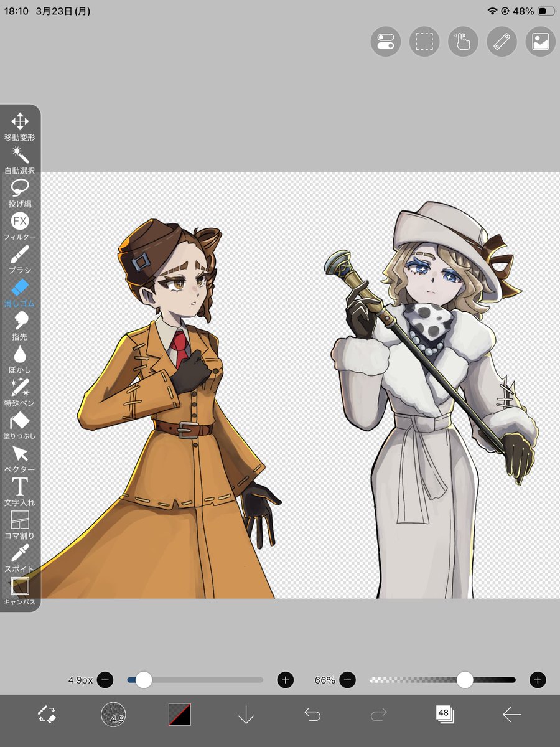Image resolution: width=560 pixels, height=747 pixels.
Task: Decrease opacity with minus button
Action: click(x=348, y=680)
